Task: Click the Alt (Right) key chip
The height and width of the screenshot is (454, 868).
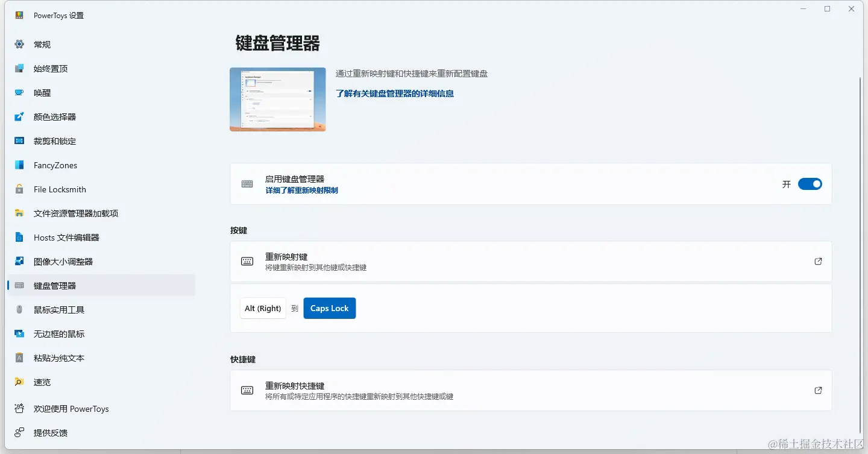Action: point(263,308)
